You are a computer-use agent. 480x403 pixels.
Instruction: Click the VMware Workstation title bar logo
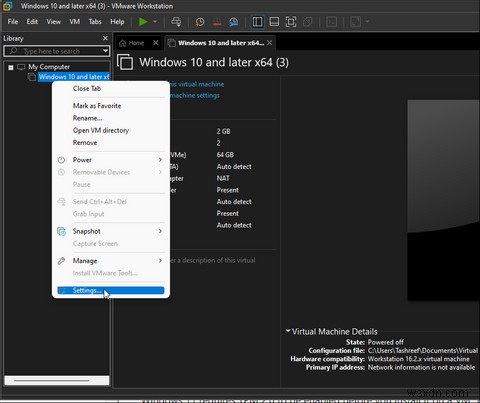(7, 6)
